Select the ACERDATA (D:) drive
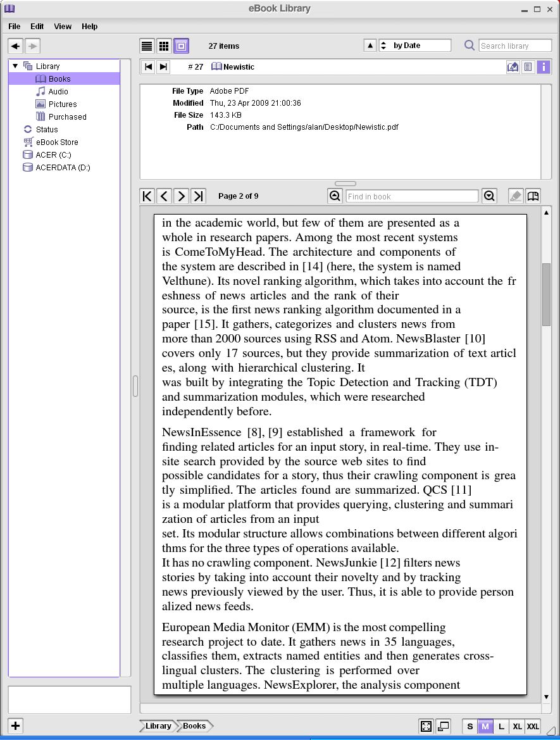This screenshot has height=740, width=560. [x=56, y=168]
